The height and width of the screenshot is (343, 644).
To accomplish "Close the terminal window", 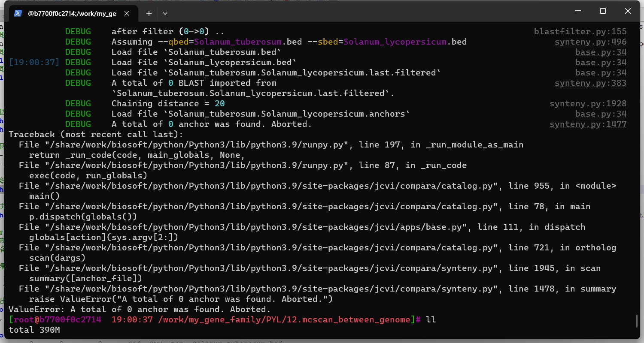I will pyautogui.click(x=628, y=11).
